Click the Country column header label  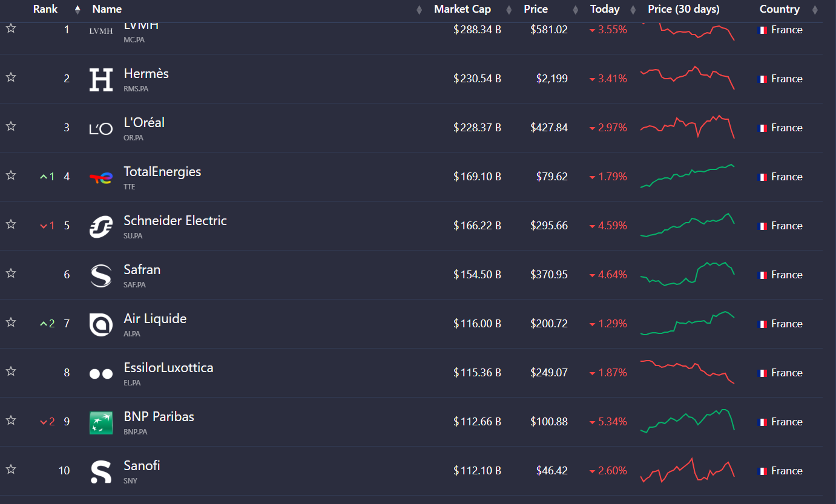point(780,9)
